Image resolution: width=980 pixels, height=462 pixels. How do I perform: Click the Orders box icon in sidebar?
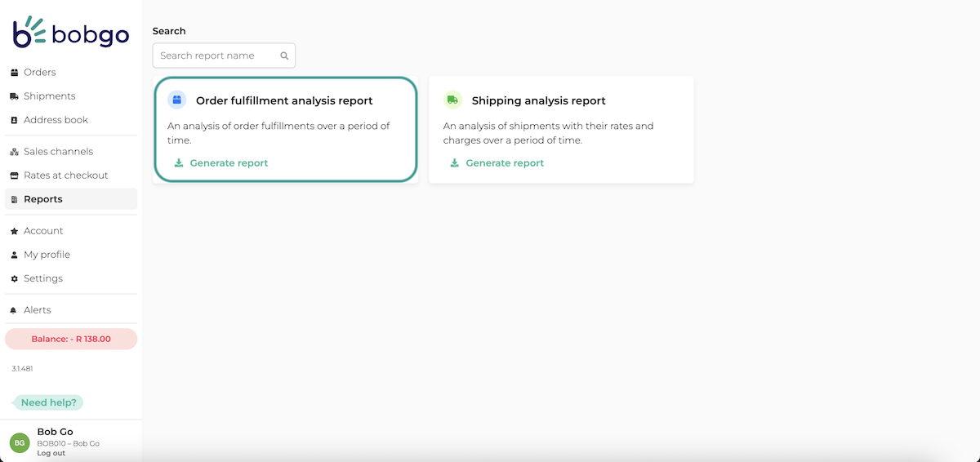[x=14, y=73]
